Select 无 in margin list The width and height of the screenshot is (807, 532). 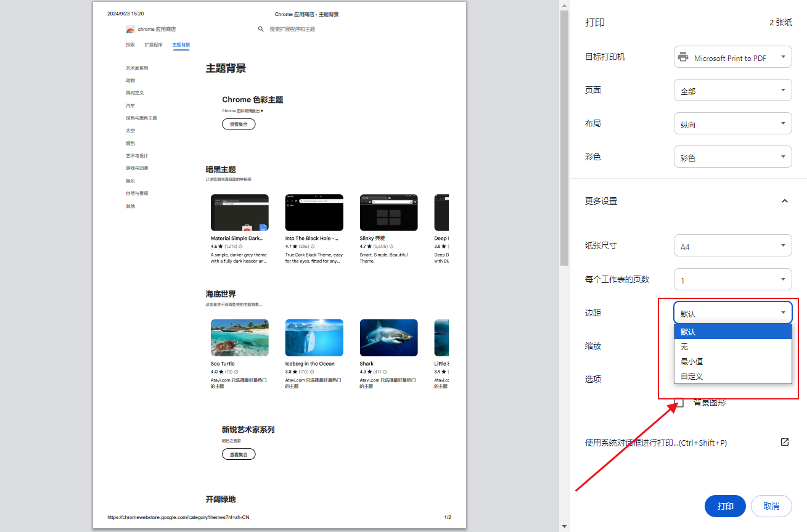(732, 346)
